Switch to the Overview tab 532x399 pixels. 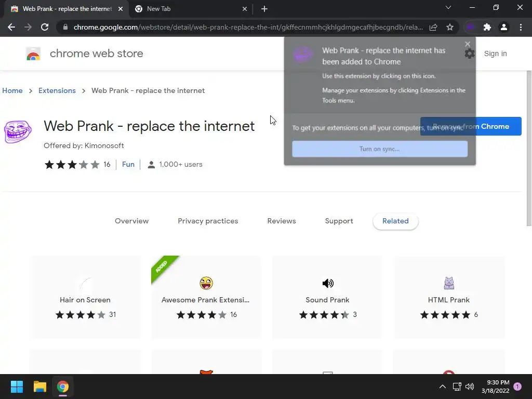(131, 221)
